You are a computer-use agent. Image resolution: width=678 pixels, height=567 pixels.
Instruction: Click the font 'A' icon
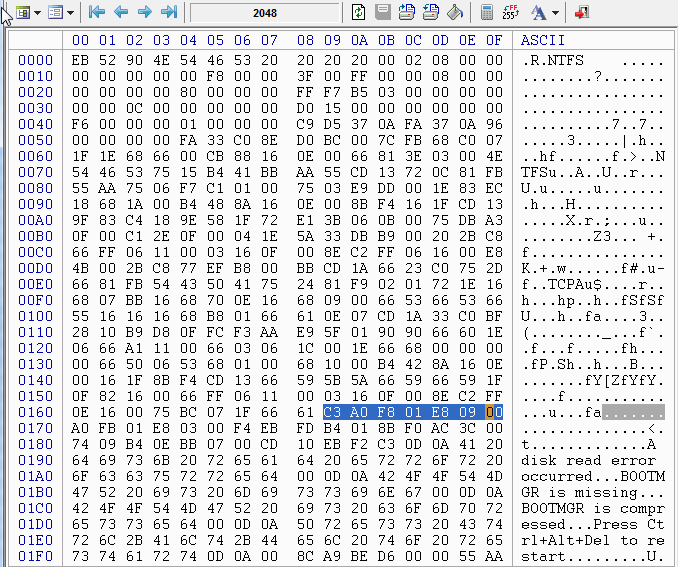(539, 13)
